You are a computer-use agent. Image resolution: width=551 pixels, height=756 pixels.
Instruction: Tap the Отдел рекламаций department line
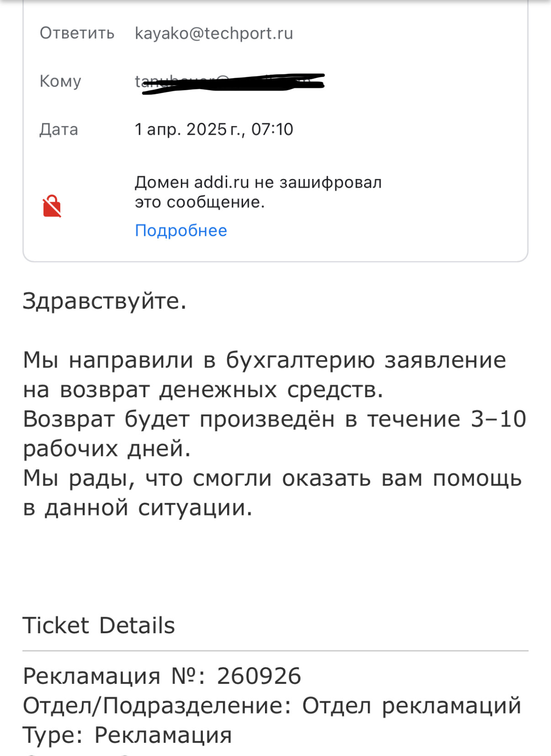tap(272, 706)
